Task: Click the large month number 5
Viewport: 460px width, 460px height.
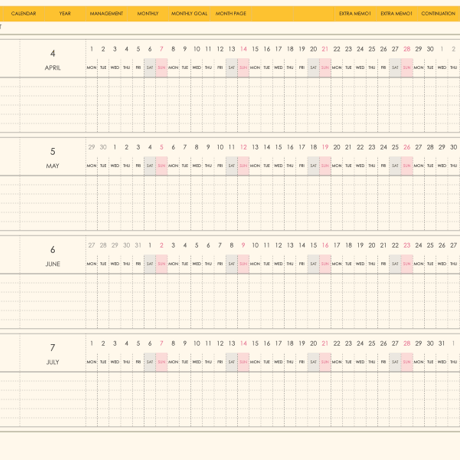Action: (x=53, y=152)
